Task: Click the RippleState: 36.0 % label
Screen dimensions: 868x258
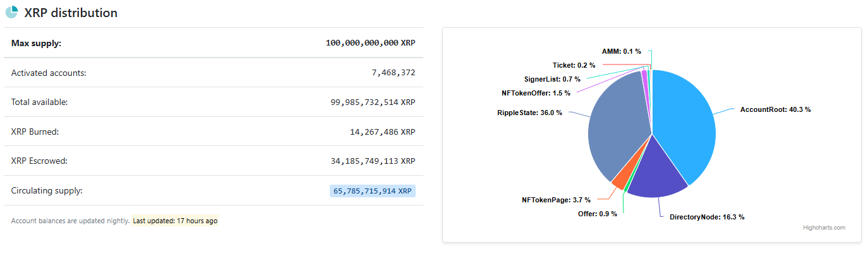Action: pos(529,113)
